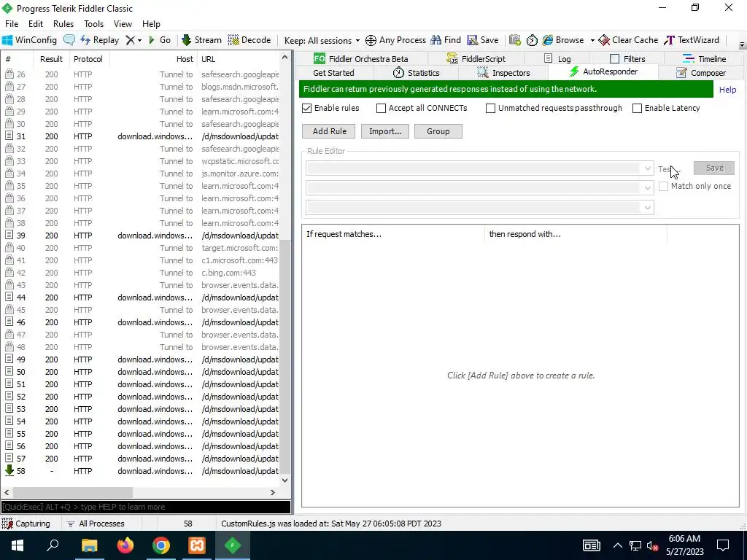Open the Fiddler Orchestra Beta tab
The width and height of the screenshot is (747, 560).
(361, 59)
